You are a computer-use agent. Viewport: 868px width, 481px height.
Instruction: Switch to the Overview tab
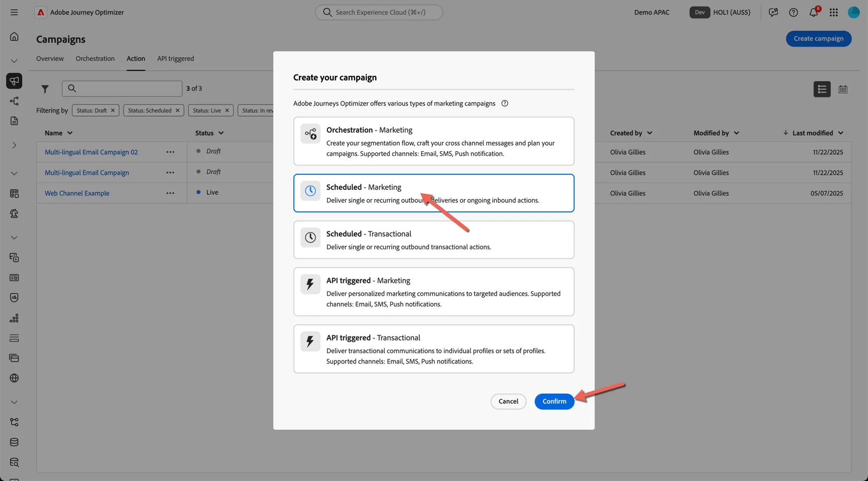click(x=50, y=59)
